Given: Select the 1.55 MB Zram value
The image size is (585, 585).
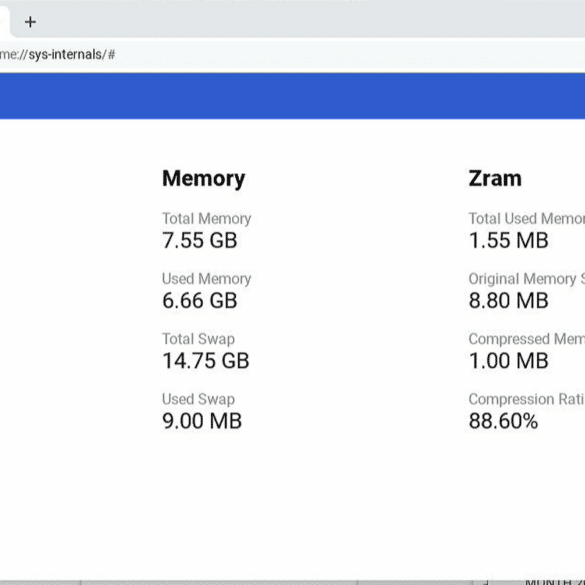Looking at the screenshot, I should (509, 240).
